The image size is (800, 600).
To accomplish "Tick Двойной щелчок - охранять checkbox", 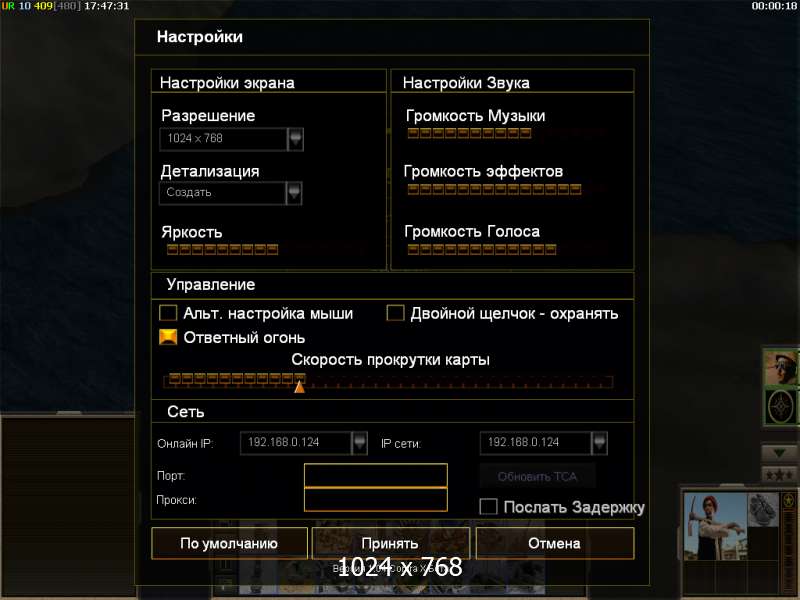I will (395, 313).
